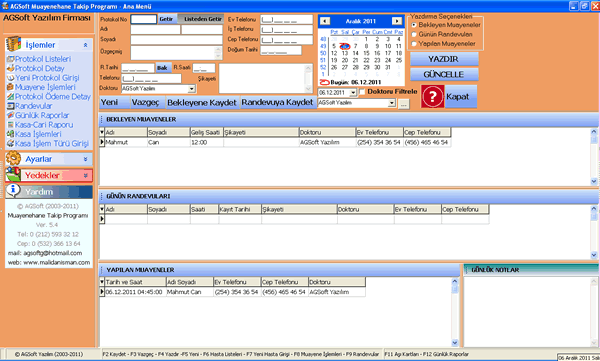
Task: Click the GÜNCELLE button
Action: point(443,74)
